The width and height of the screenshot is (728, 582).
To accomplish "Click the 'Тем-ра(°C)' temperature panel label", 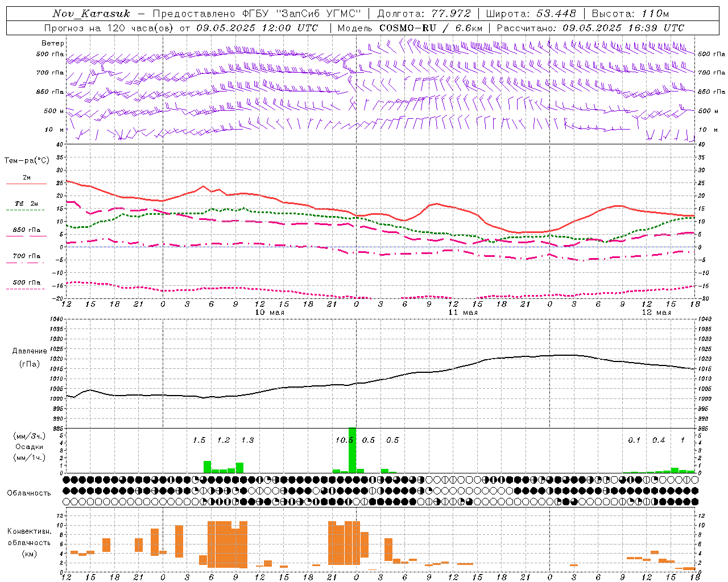I will point(27,161).
